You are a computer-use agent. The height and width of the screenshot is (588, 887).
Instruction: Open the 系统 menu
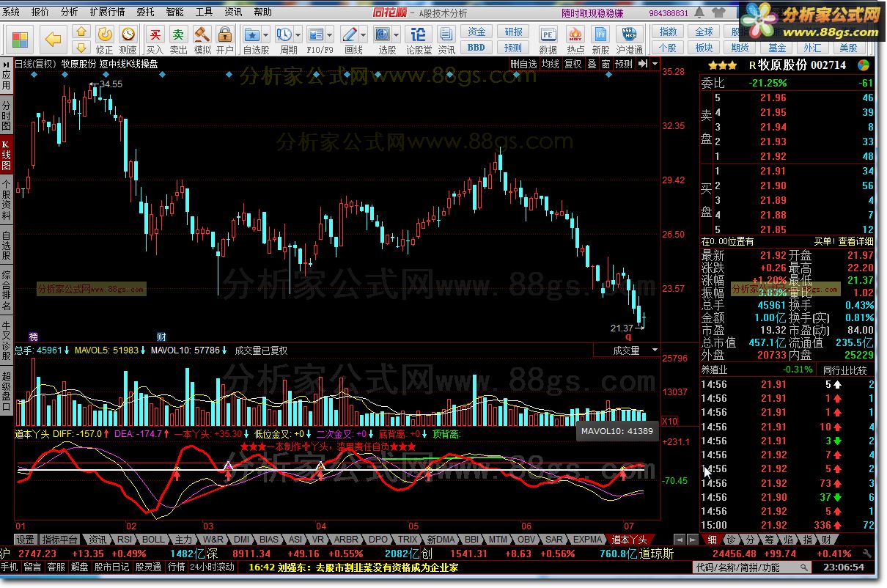tap(11, 12)
